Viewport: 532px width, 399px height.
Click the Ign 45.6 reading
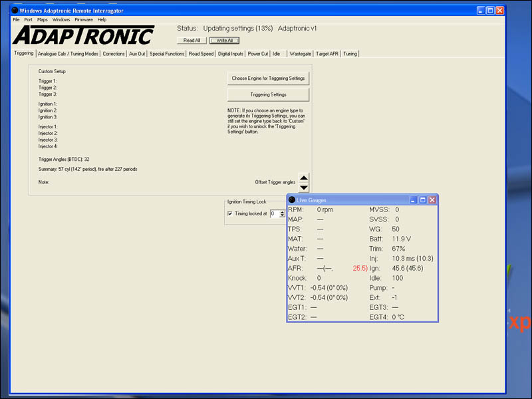coord(396,269)
